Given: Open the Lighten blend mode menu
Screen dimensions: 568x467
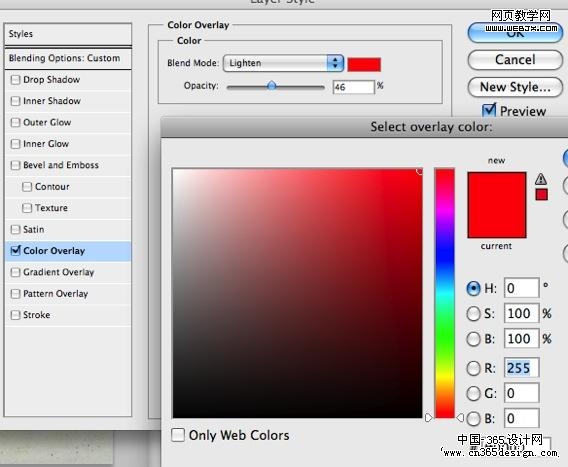Looking at the screenshot, I should (x=283, y=63).
